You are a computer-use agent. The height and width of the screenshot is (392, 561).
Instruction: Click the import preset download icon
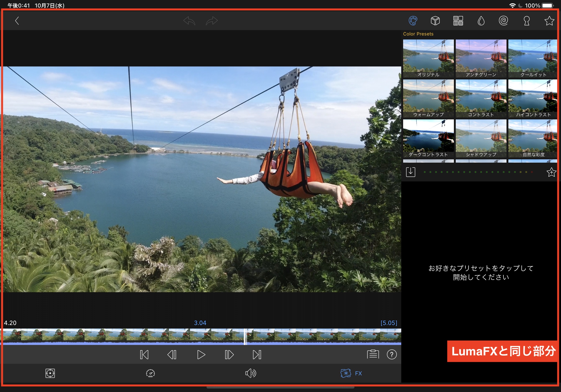tap(410, 172)
